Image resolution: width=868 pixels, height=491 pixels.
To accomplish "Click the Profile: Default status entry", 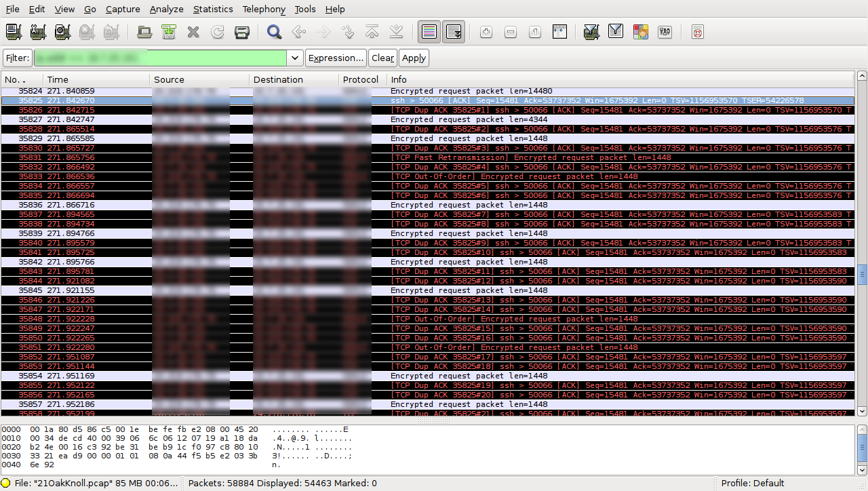I will 753,484.
